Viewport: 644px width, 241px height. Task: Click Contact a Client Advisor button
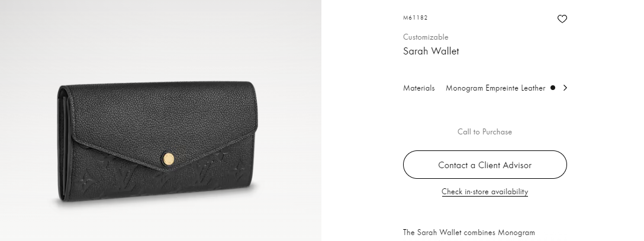pyautogui.click(x=485, y=165)
